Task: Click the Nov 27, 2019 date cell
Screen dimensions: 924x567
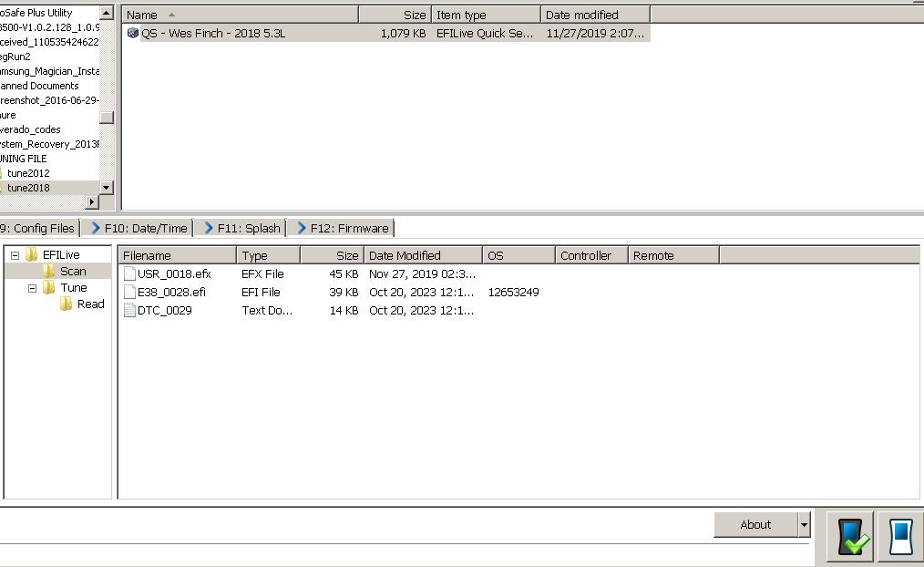Action: [x=422, y=274]
